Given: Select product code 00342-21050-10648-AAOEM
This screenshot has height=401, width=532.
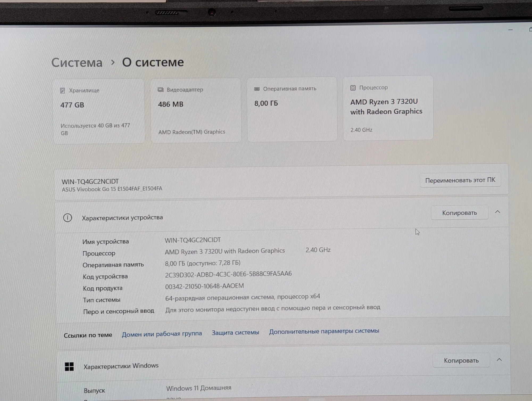Looking at the screenshot, I should click(x=204, y=286).
